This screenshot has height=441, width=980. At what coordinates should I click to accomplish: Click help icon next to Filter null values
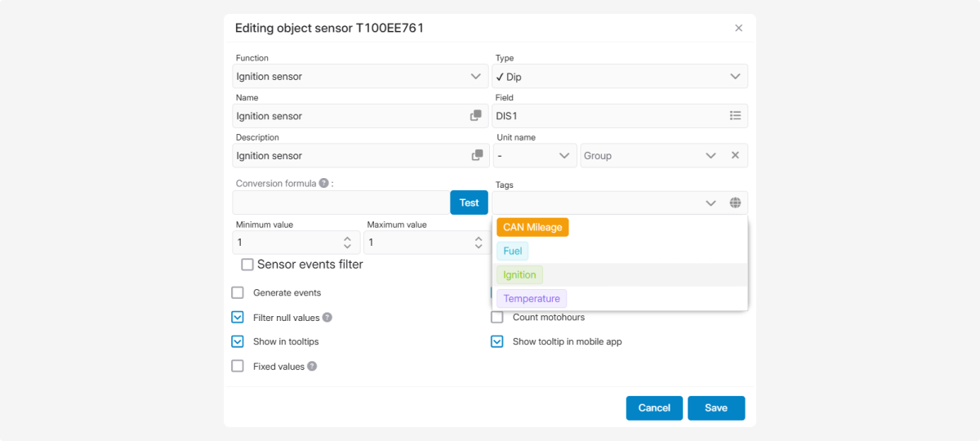point(327,318)
